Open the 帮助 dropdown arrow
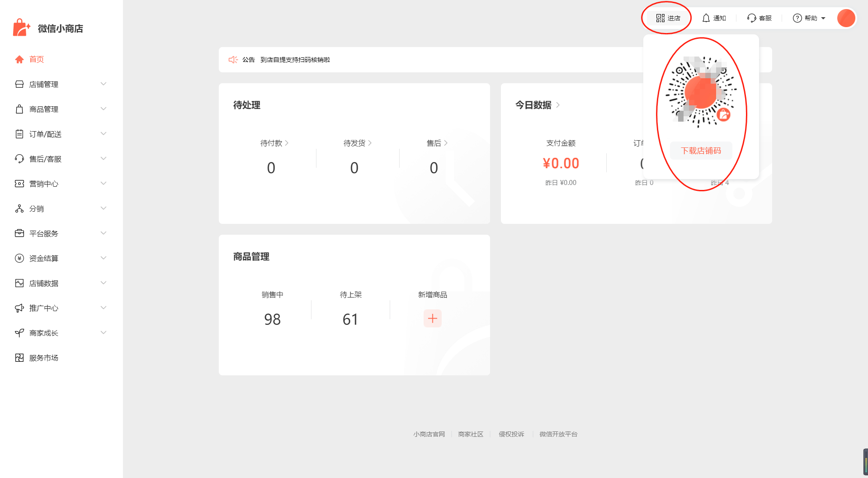The image size is (868, 478). click(823, 19)
